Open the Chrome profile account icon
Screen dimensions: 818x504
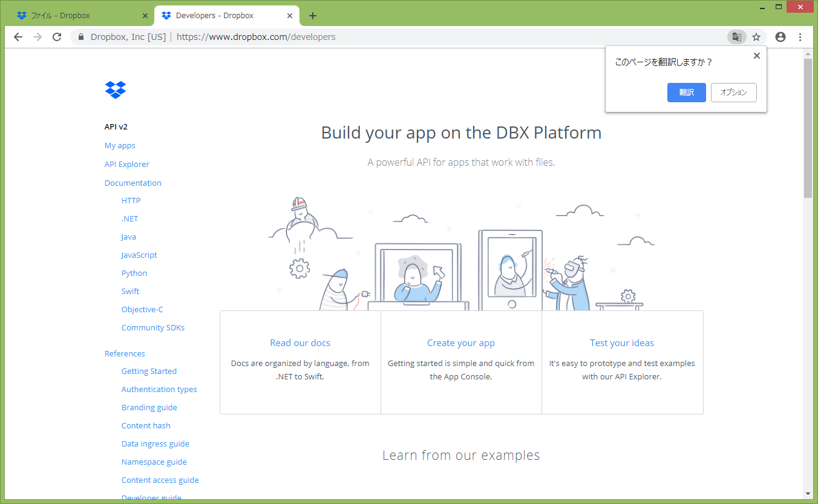(780, 37)
